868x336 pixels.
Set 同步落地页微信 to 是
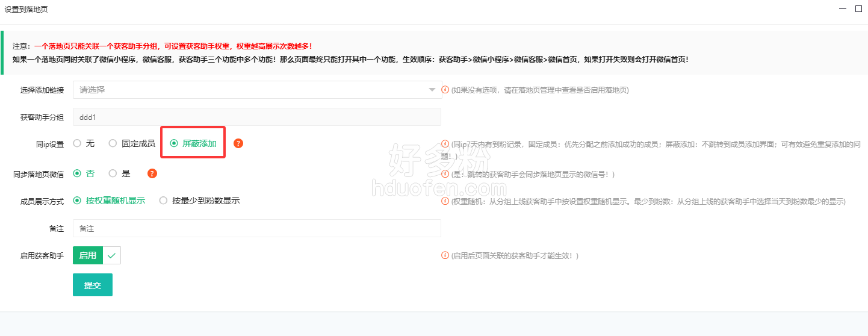pos(113,173)
